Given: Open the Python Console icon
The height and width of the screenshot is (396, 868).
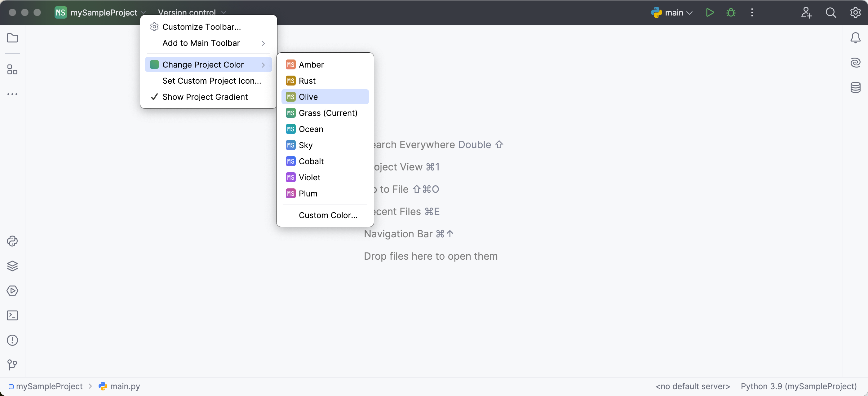Looking at the screenshot, I should point(12,241).
